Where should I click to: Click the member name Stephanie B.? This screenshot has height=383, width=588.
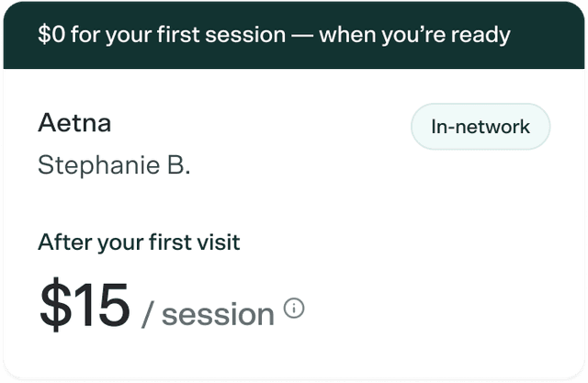[114, 165]
